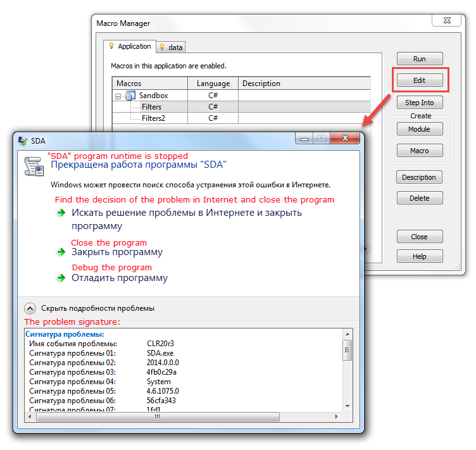The height and width of the screenshot is (450, 476).
Task: Click the scroll up arrow in details box
Action: click(348, 334)
